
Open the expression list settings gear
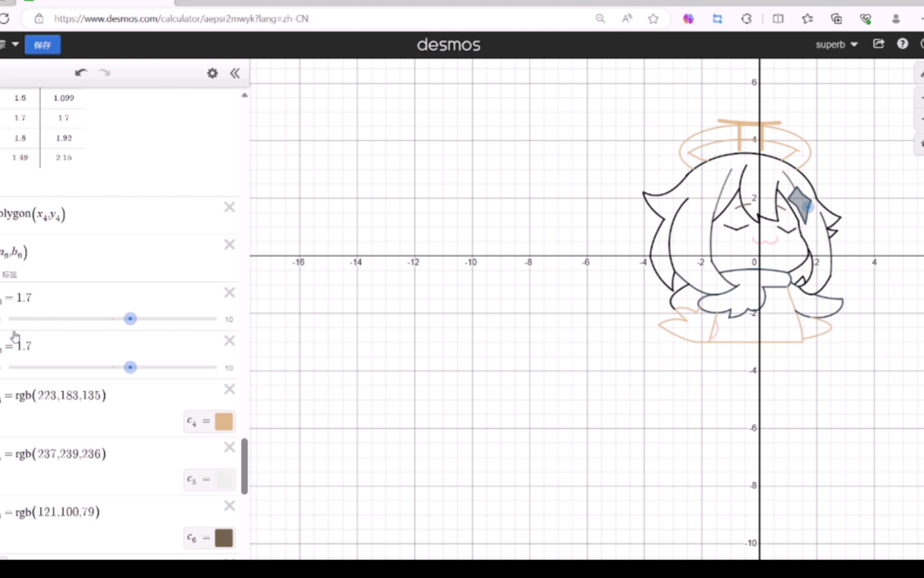click(x=212, y=73)
